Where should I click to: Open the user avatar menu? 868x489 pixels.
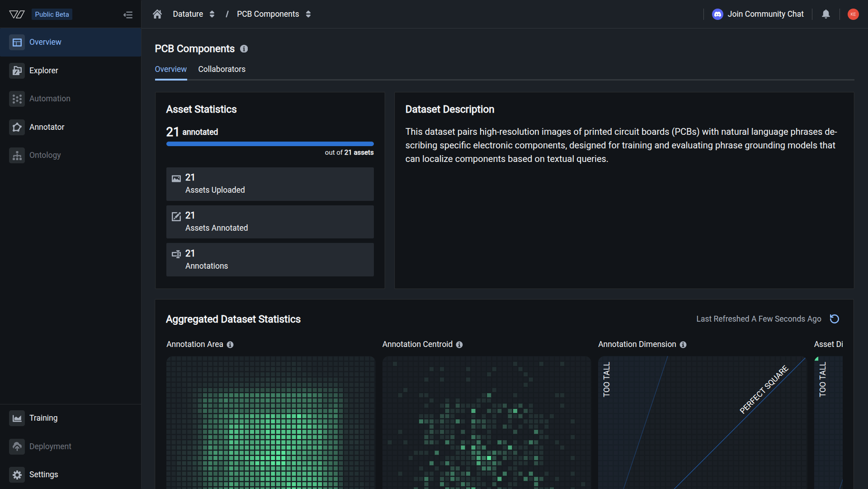853,14
